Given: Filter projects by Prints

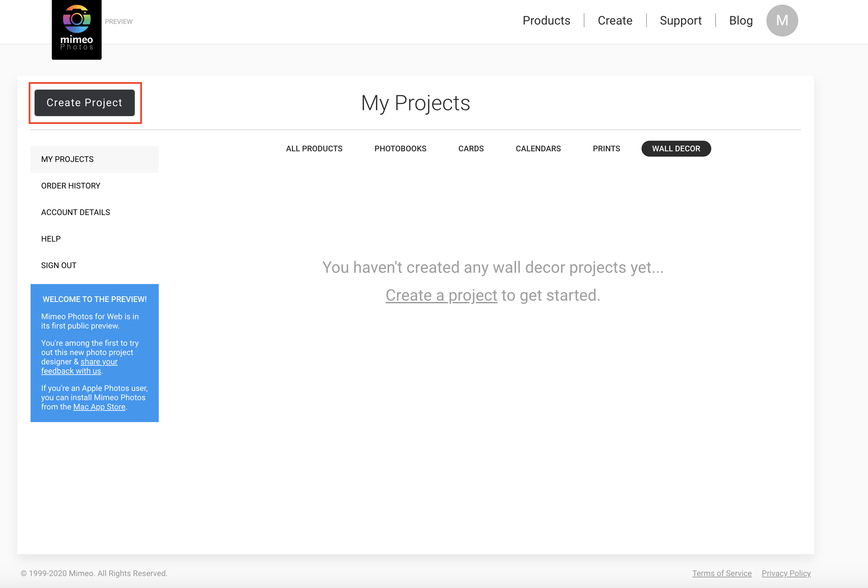Looking at the screenshot, I should tap(606, 149).
